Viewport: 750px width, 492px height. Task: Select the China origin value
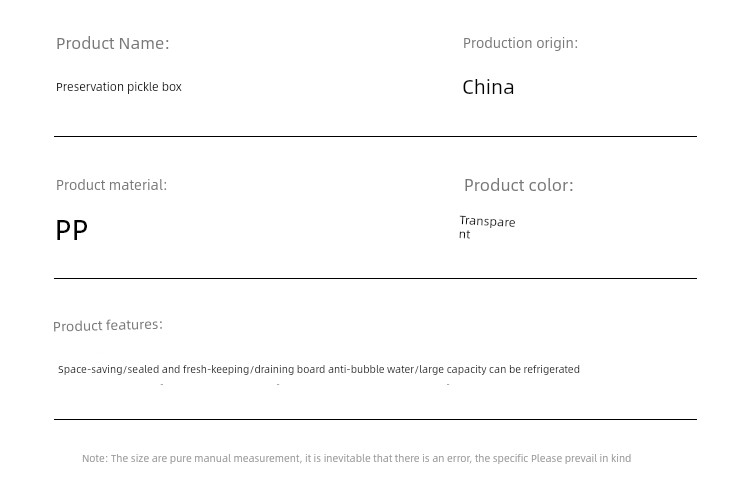[488, 87]
